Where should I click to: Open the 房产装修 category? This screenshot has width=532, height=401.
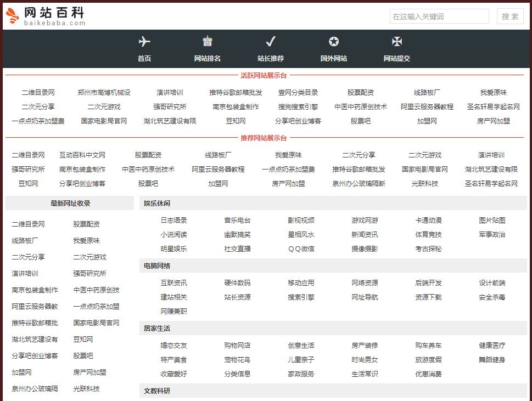point(365,346)
